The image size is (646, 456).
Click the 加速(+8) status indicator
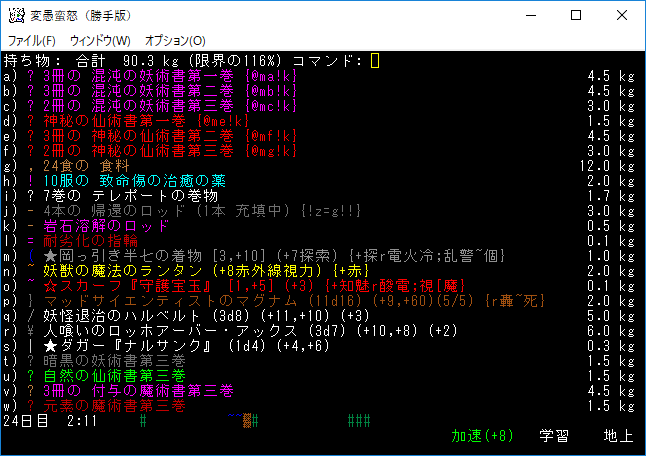(x=482, y=436)
